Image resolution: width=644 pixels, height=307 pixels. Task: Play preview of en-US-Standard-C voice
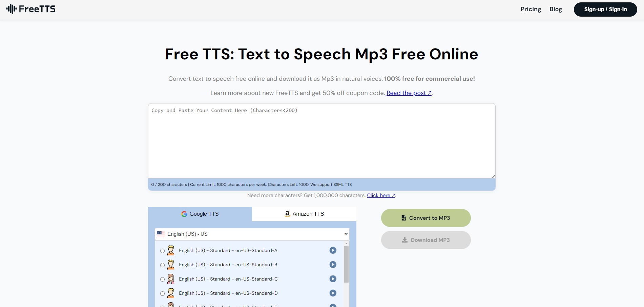pos(333,279)
